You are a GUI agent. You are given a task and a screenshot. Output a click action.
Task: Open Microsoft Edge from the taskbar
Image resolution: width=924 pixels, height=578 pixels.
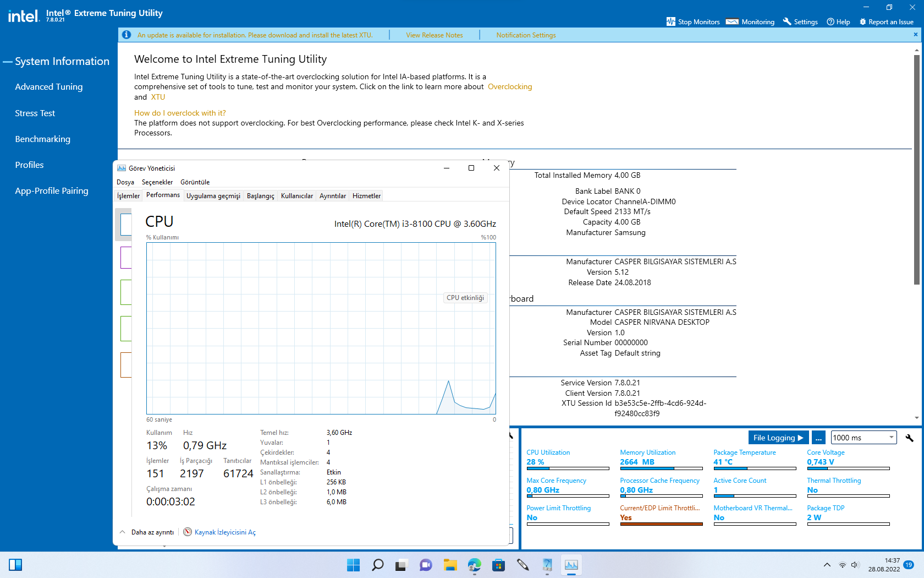pyautogui.click(x=475, y=565)
